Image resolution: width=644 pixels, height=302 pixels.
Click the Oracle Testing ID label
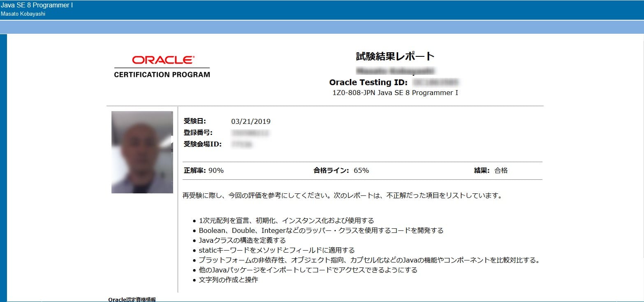pos(368,82)
